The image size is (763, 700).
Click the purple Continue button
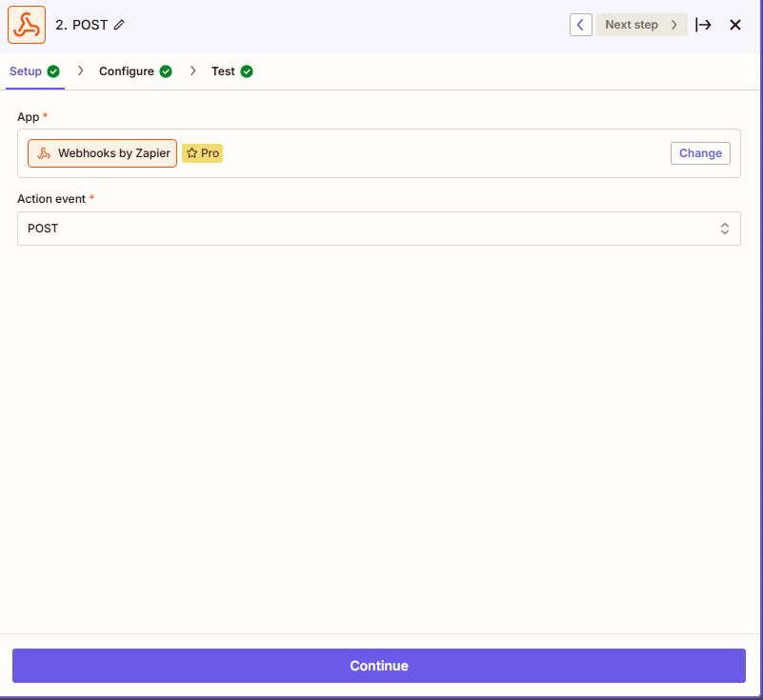tap(379, 666)
